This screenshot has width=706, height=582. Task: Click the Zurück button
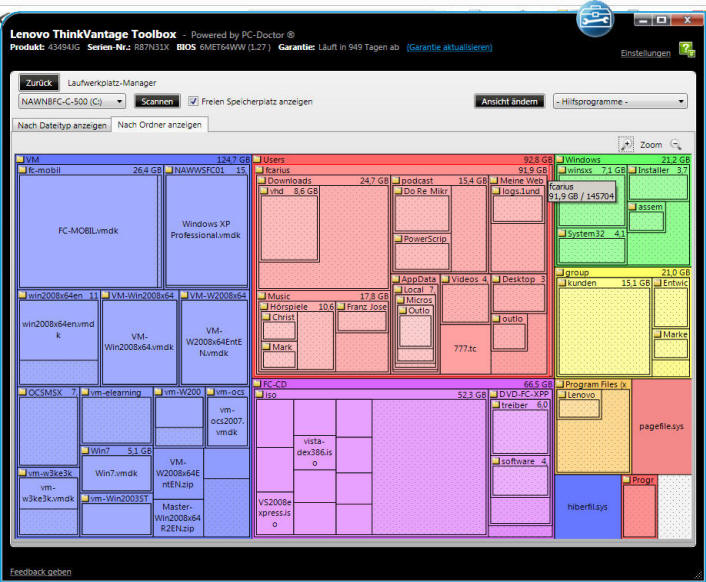click(39, 83)
